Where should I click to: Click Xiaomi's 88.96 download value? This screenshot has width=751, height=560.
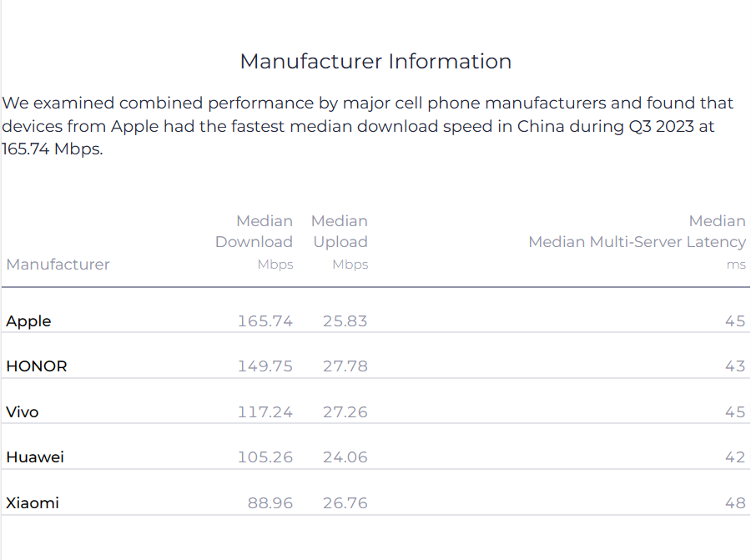[x=270, y=503]
